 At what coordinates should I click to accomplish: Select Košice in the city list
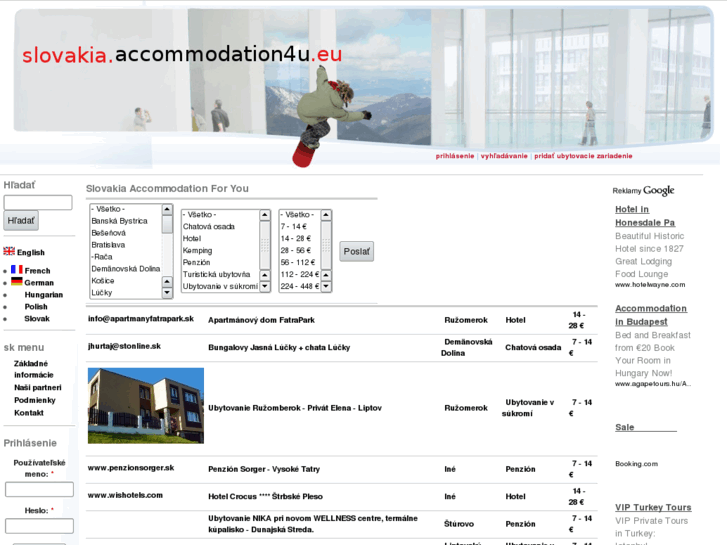102,281
